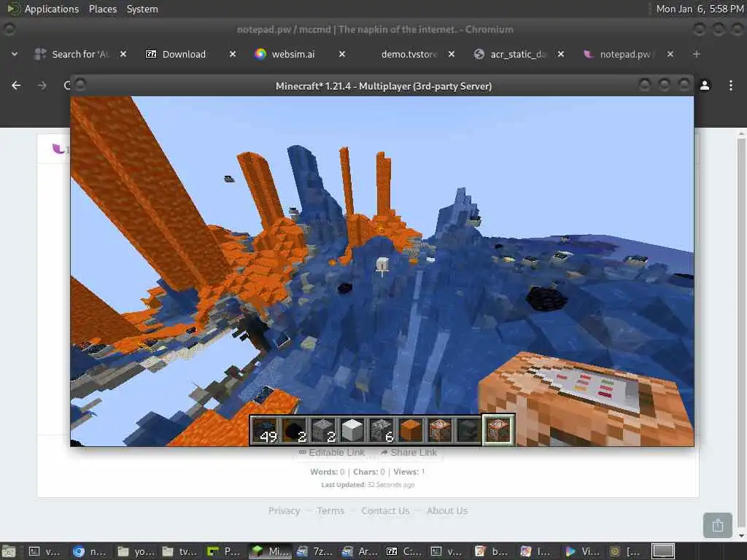Click the Share Link button
Screen dimensions: 747x560
(x=409, y=452)
